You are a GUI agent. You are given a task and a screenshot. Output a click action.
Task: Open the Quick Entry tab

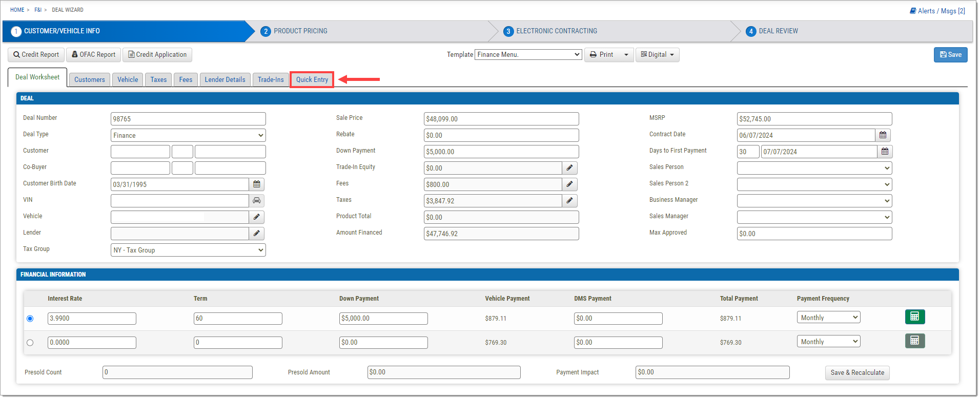(312, 80)
